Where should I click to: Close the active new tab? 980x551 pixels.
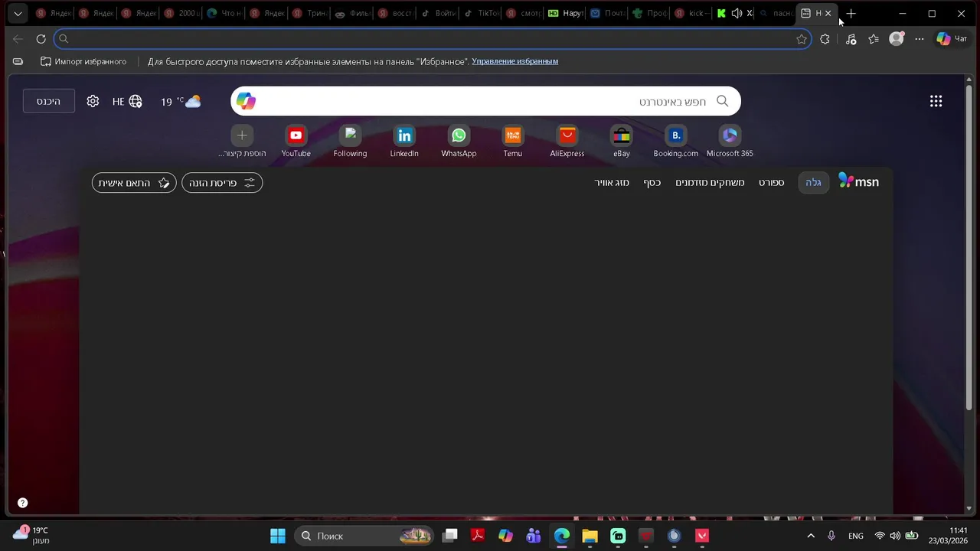(828, 14)
